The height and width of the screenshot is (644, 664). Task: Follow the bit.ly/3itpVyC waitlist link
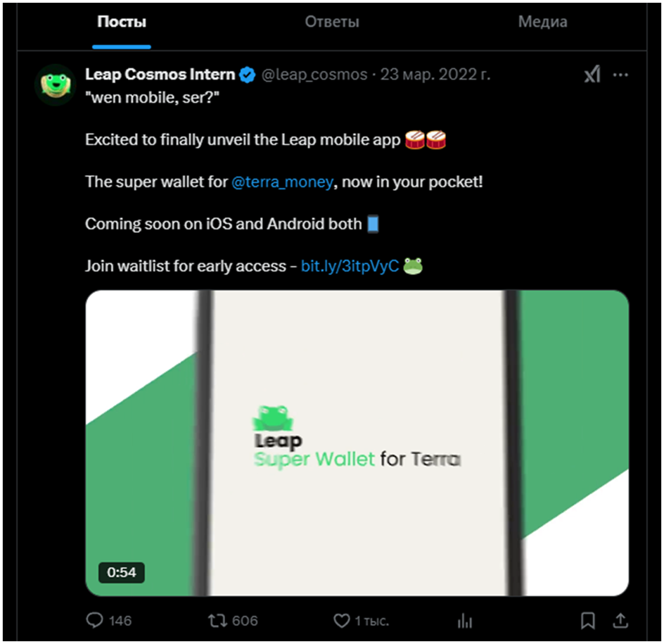350,266
